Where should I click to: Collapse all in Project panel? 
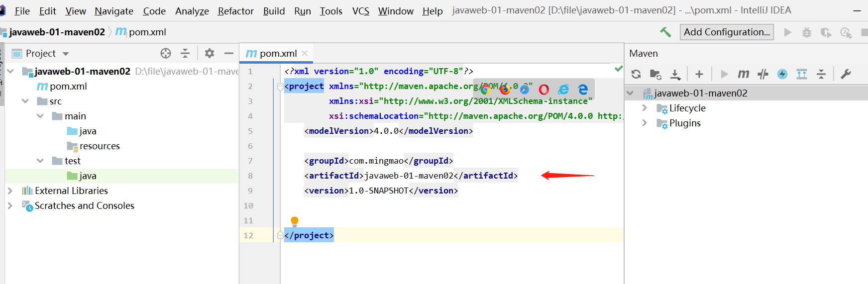[x=185, y=53]
